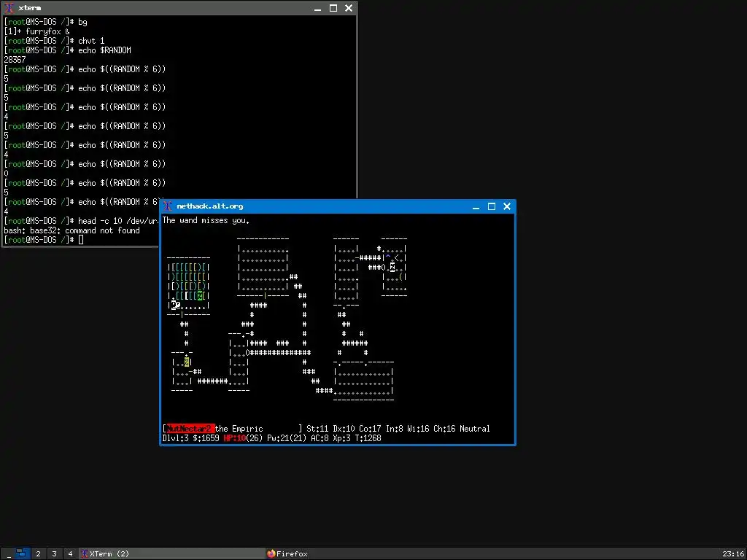Click the Pw:21(21) power stat
Image resolution: width=747 pixels, height=560 pixels.
click(x=286, y=438)
